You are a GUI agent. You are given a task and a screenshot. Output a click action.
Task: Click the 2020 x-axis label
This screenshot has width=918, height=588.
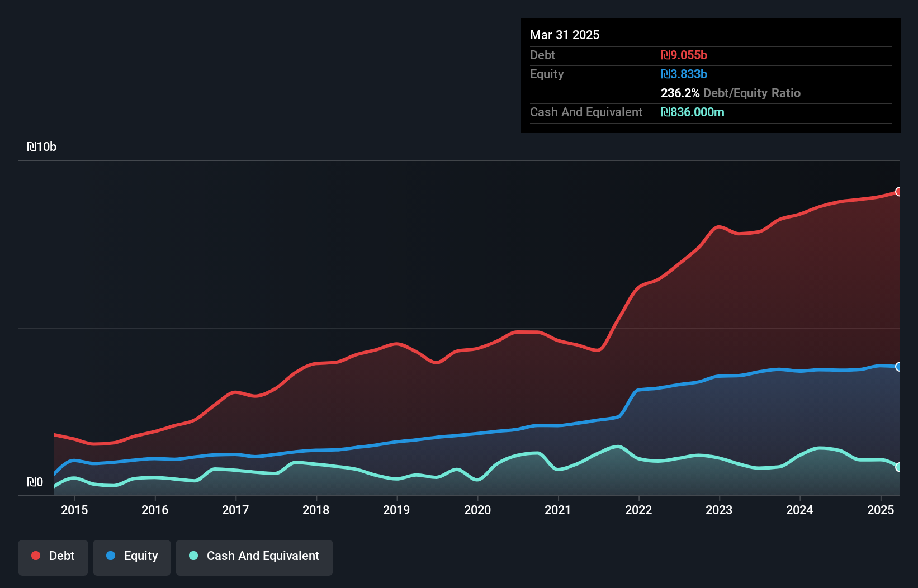[x=477, y=510]
